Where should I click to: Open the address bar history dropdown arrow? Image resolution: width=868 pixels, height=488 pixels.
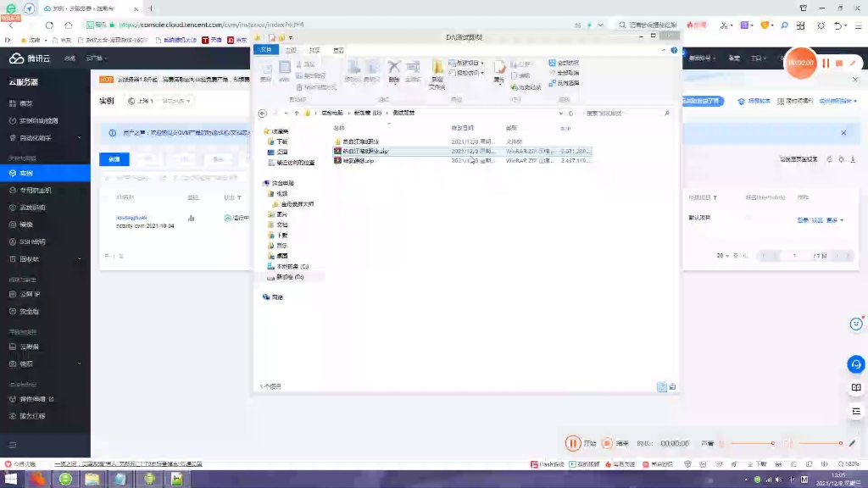point(563,113)
